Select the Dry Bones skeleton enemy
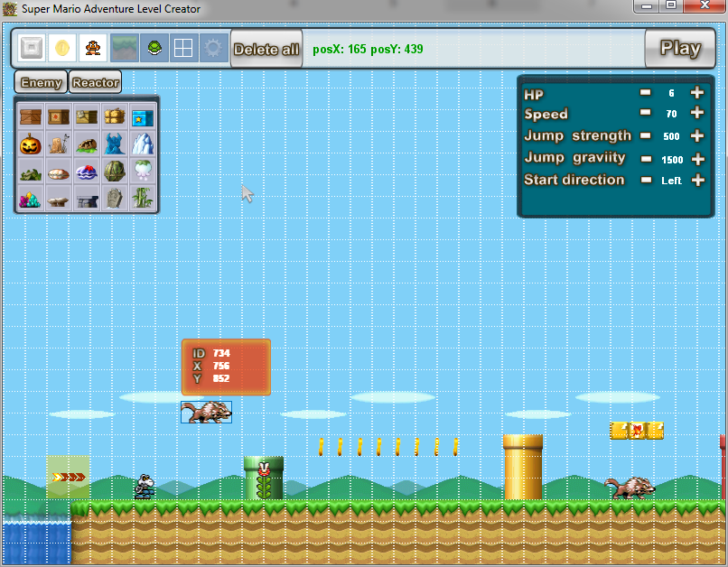Screen dimensions: 728x567 (145, 487)
